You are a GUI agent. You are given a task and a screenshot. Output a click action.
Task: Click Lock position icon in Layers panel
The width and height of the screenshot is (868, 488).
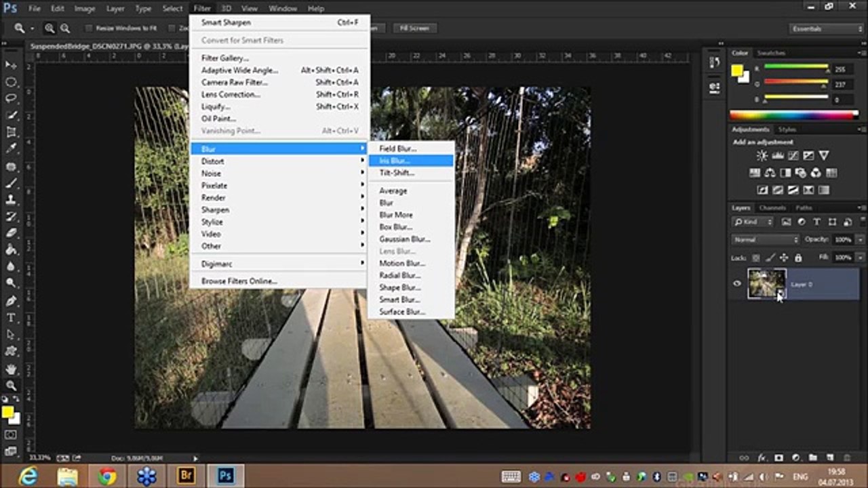pos(784,258)
